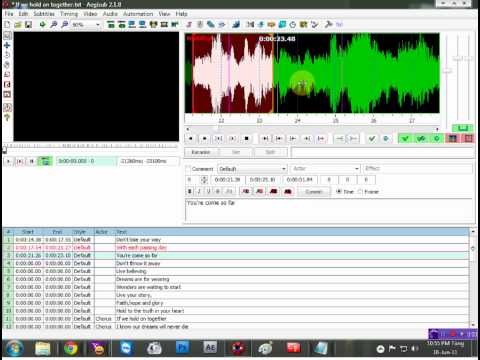Image resolution: width=480 pixels, height=360 pixels.
Task: Click the video play button
Action: (9, 161)
